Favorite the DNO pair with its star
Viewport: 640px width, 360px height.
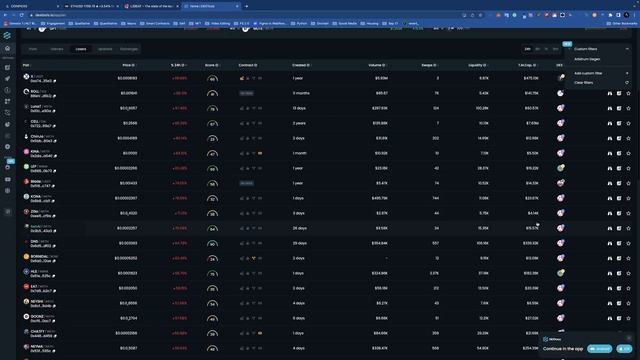[629, 243]
